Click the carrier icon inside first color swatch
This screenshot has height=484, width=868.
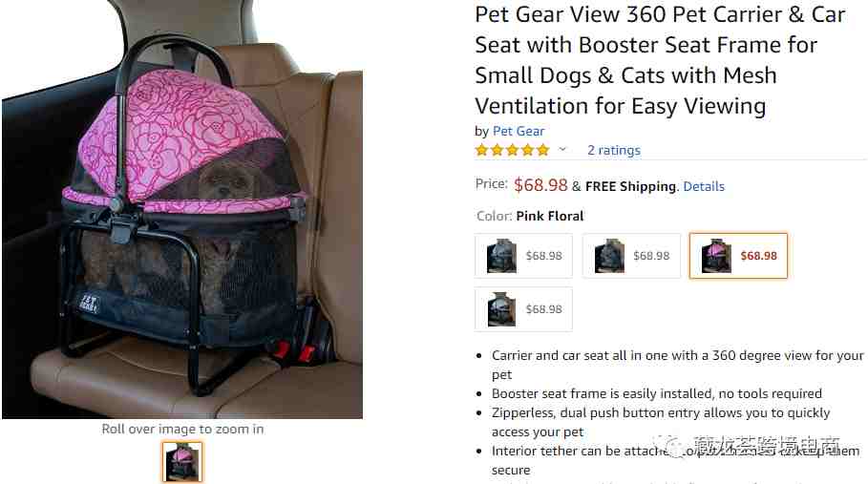(x=501, y=256)
